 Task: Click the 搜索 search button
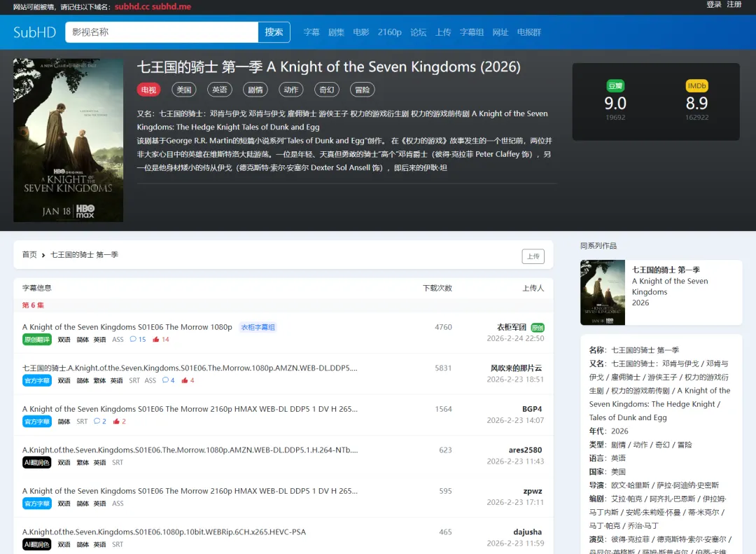274,32
